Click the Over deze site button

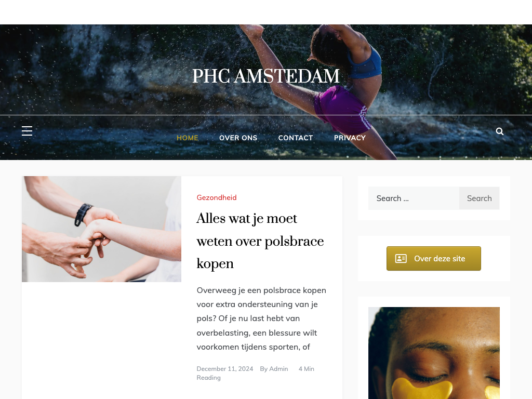click(x=434, y=259)
